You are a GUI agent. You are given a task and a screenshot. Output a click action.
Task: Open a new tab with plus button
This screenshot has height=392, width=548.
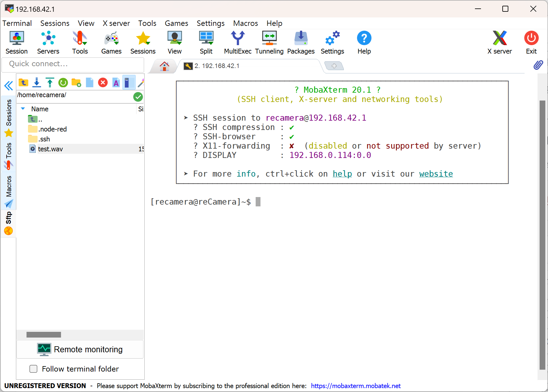pos(334,66)
